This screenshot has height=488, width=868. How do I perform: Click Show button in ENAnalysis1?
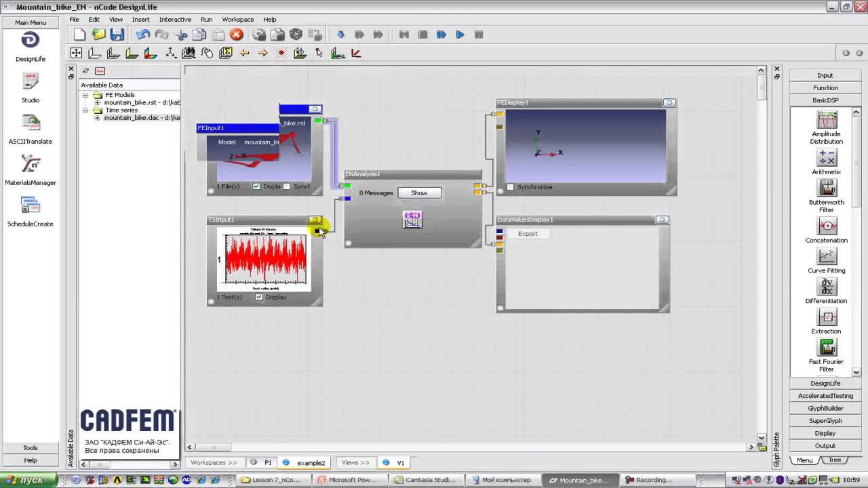coord(419,193)
